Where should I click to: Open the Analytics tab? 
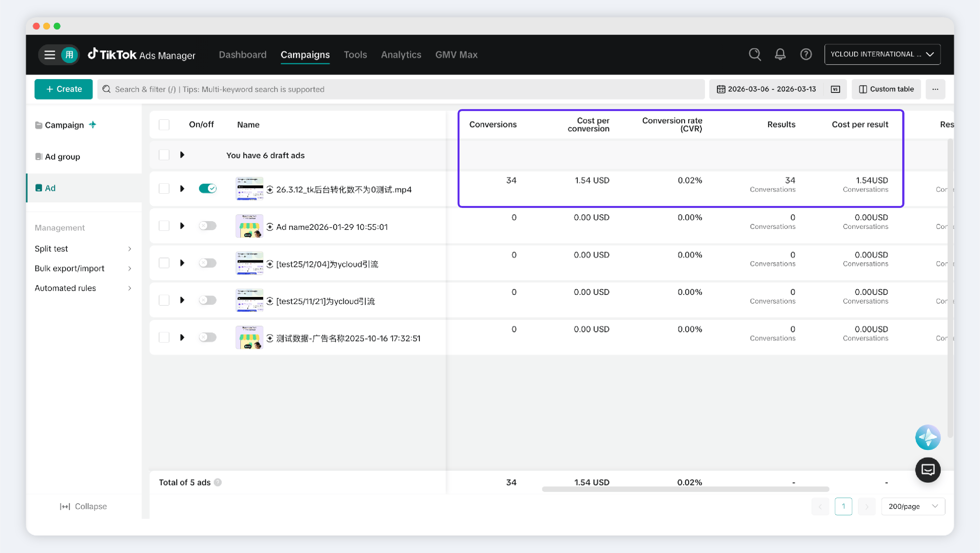coord(401,55)
